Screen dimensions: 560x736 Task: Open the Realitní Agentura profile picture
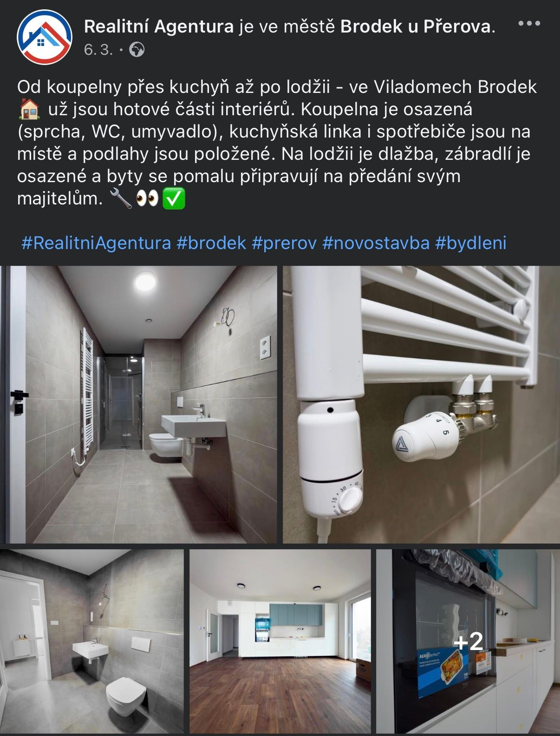click(x=45, y=37)
